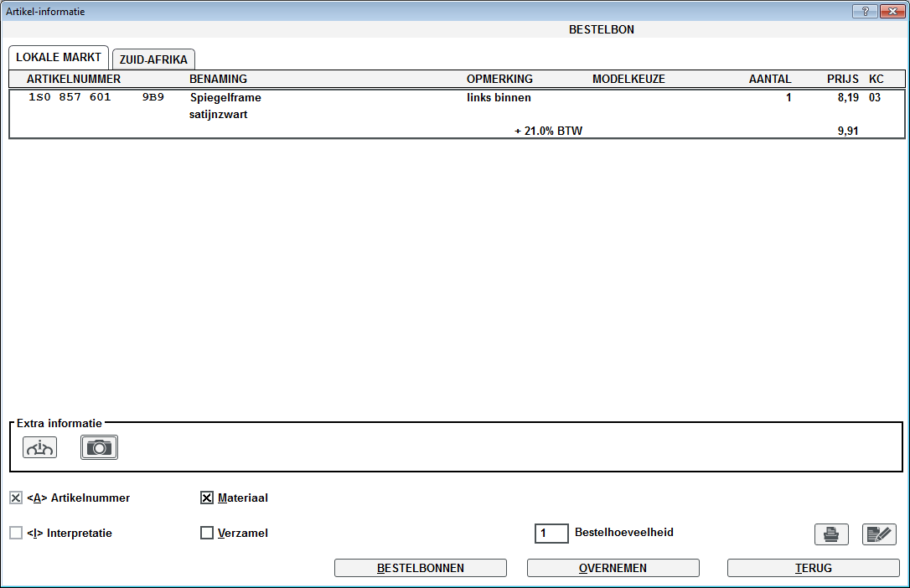Open the notepad with pencil edit icon
This screenshot has height=588, width=910.
879,534
